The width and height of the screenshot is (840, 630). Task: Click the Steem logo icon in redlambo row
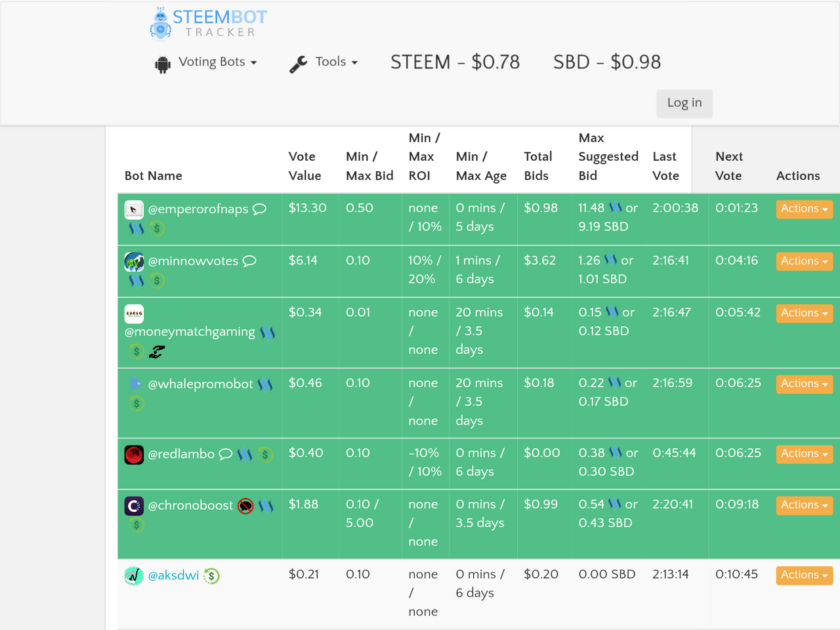[245, 454]
